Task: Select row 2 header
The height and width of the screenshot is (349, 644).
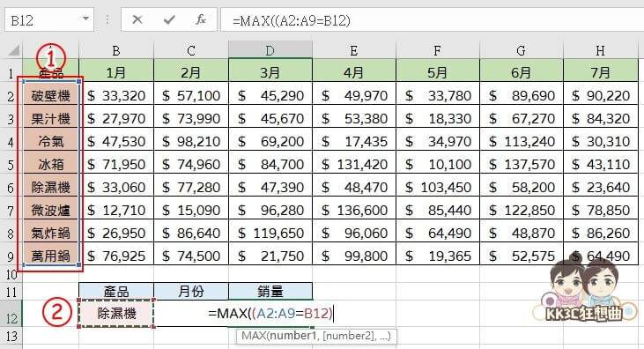Action: [x=11, y=96]
